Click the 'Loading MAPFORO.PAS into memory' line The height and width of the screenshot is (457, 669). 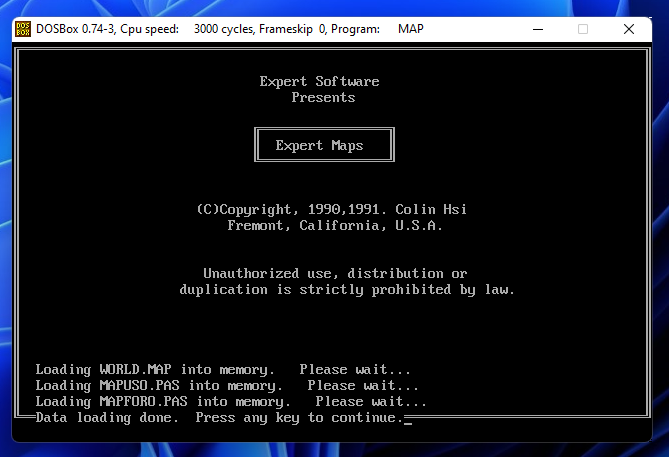pyautogui.click(x=231, y=401)
